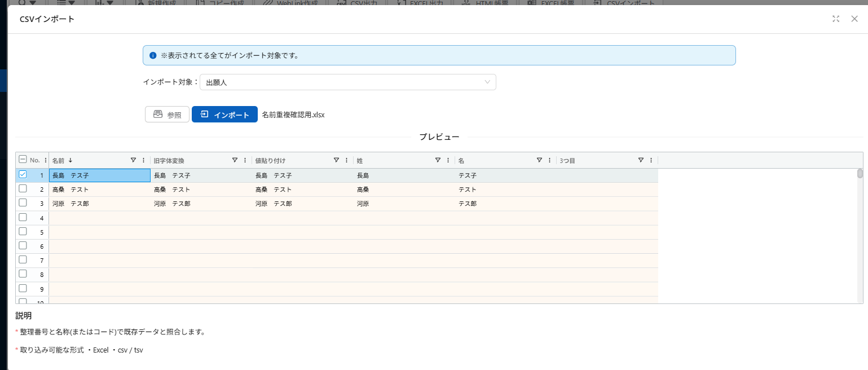
Task: Open column menu for 値貼り付け column
Action: (347, 160)
